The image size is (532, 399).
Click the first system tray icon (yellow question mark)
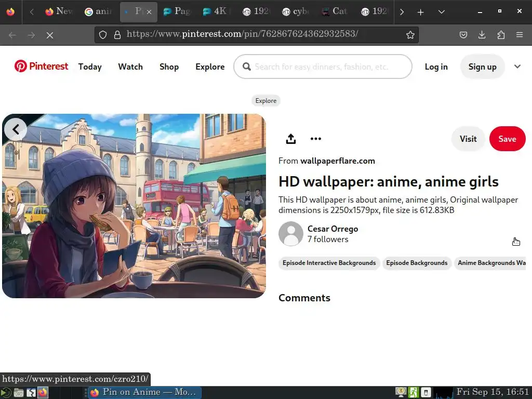pyautogui.click(x=401, y=393)
